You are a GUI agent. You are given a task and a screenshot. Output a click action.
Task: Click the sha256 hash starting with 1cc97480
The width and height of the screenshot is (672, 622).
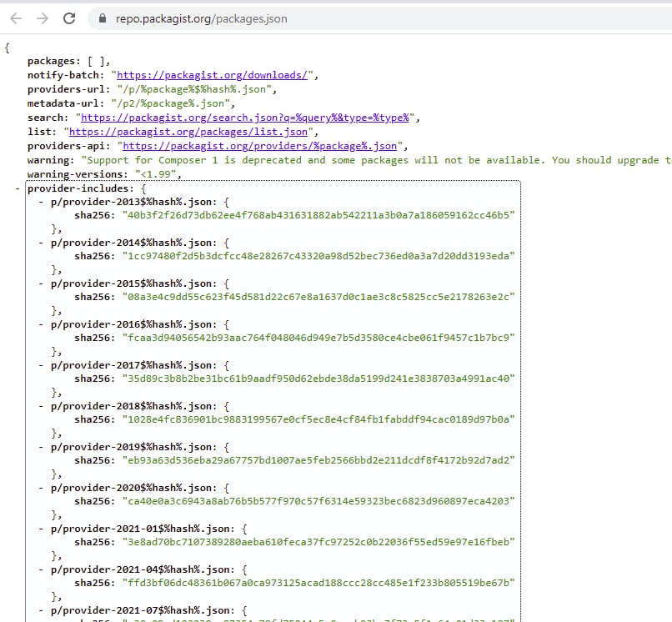coord(318,256)
